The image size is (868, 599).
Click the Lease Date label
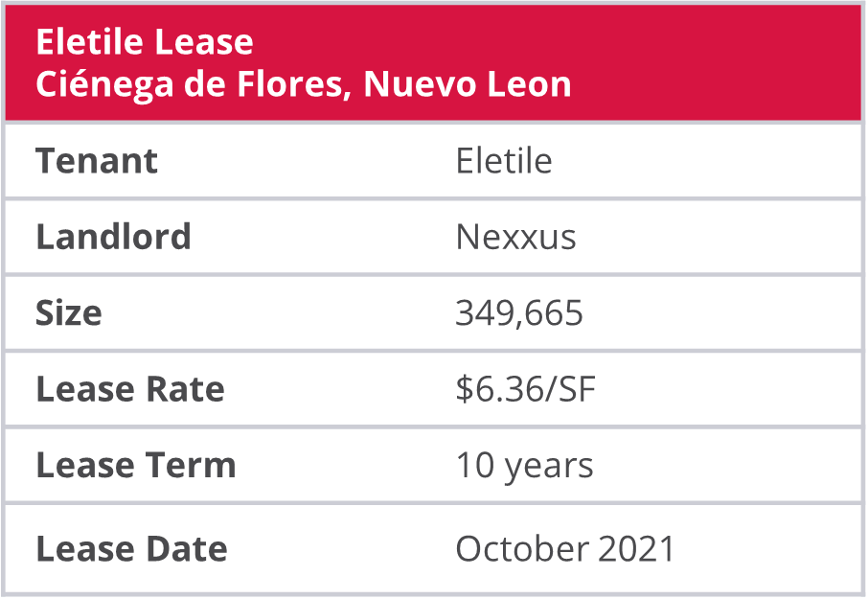pos(131,549)
